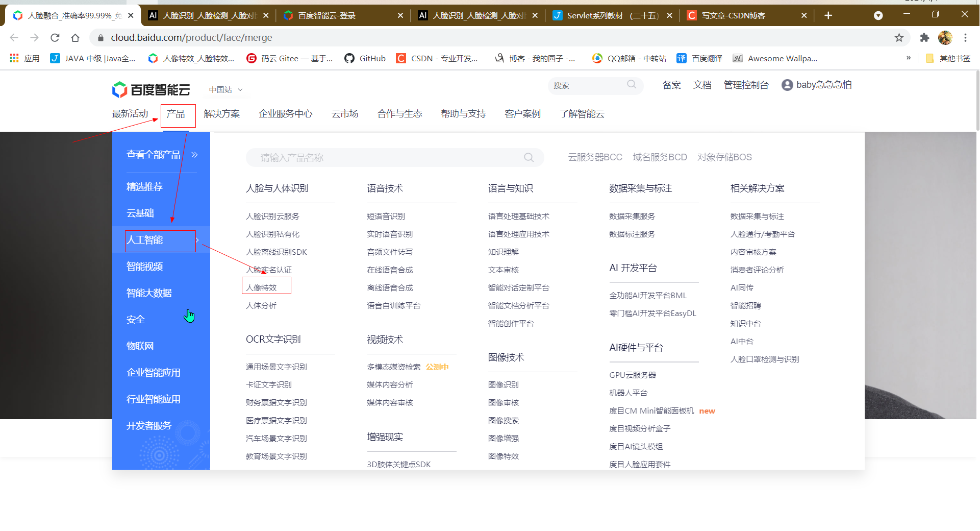
Task: View site information via the lock icon
Action: point(100,37)
